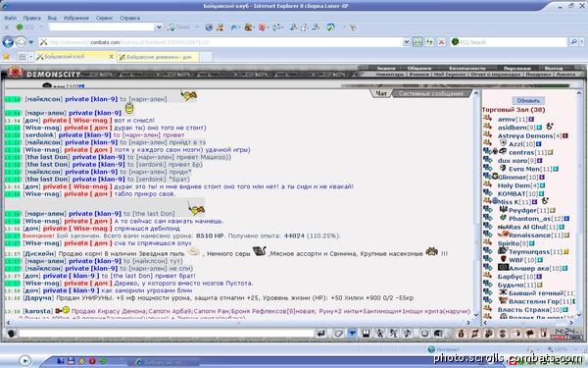Open the Избранное menu

click(76, 18)
